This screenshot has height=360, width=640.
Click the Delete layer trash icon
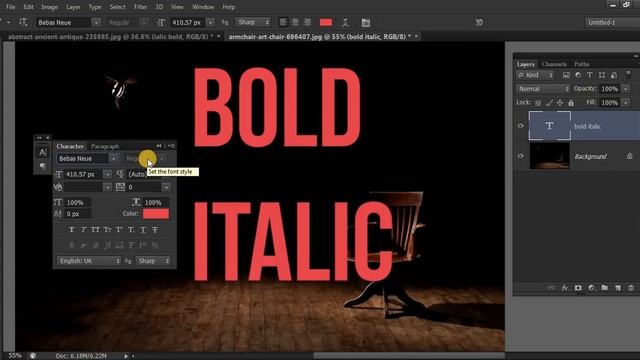tap(631, 288)
